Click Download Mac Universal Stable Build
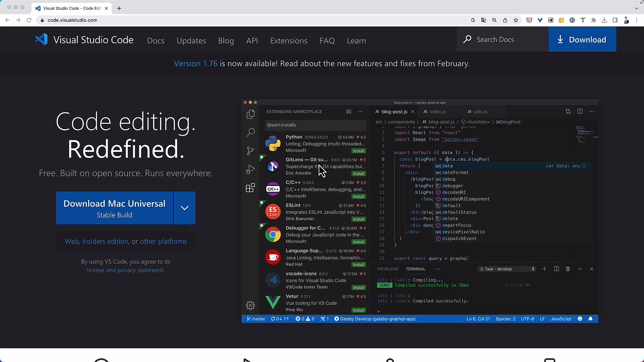644x362 pixels. (x=114, y=208)
